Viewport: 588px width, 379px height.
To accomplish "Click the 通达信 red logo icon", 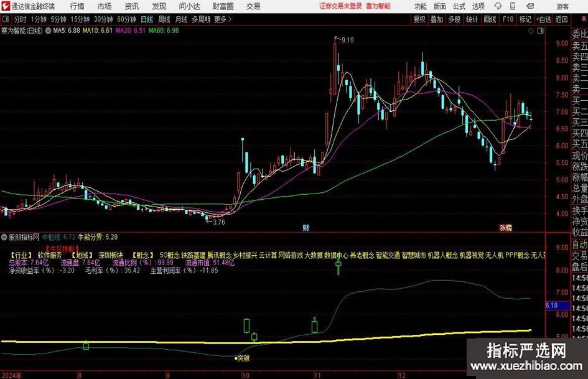I will click(6, 6).
